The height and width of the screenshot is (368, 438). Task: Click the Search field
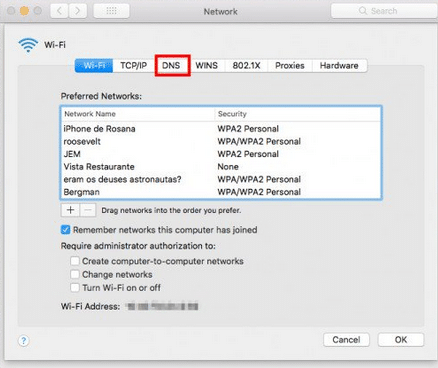tap(384, 11)
